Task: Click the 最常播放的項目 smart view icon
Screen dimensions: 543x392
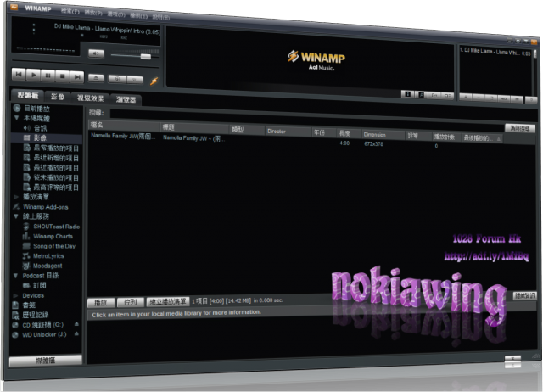Action: point(26,148)
